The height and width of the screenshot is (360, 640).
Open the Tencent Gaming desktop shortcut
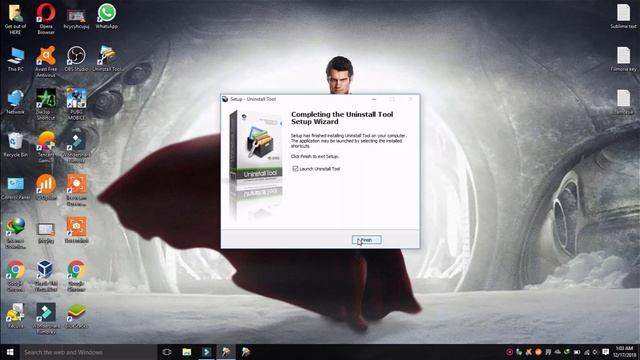46,147
